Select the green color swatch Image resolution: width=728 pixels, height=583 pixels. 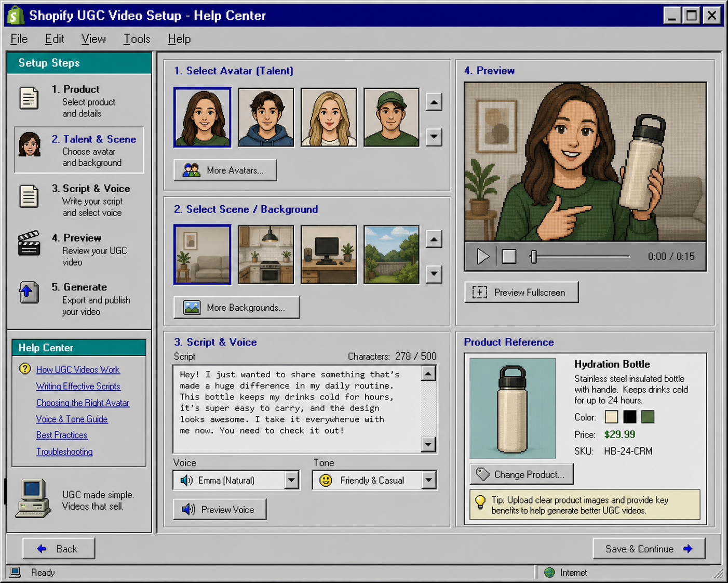click(x=648, y=417)
